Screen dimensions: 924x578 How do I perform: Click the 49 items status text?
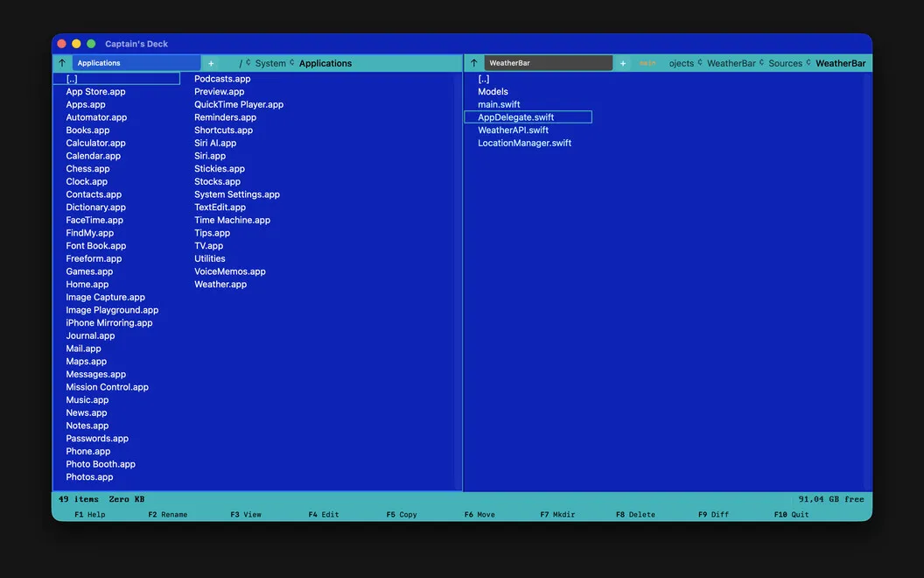[x=79, y=499]
